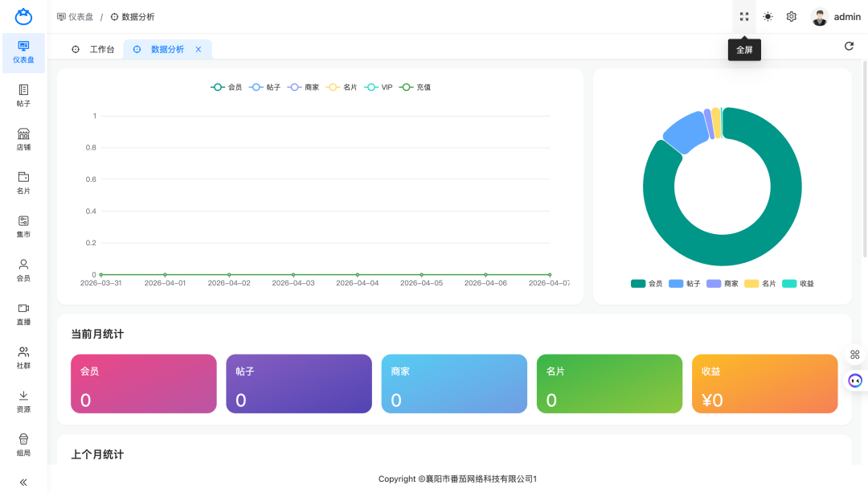Click 会员 swatch in donut chart legend
The width and height of the screenshot is (868, 493).
[x=637, y=284]
